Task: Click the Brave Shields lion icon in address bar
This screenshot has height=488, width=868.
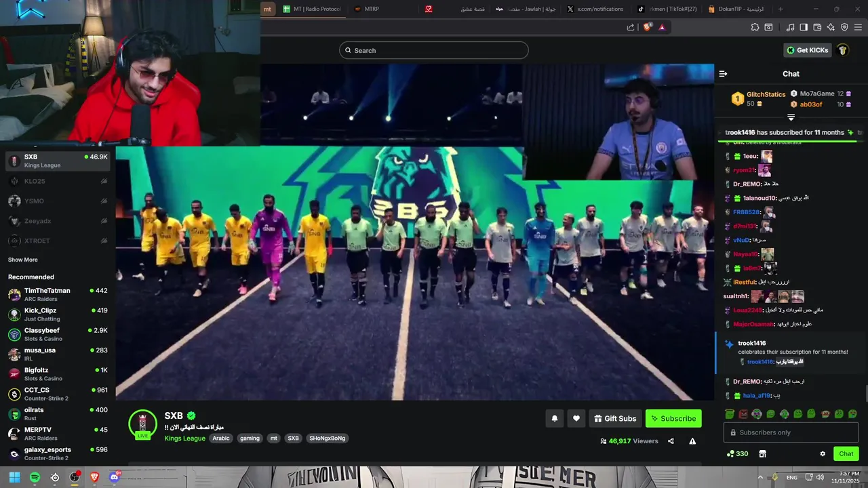Action: point(648,27)
